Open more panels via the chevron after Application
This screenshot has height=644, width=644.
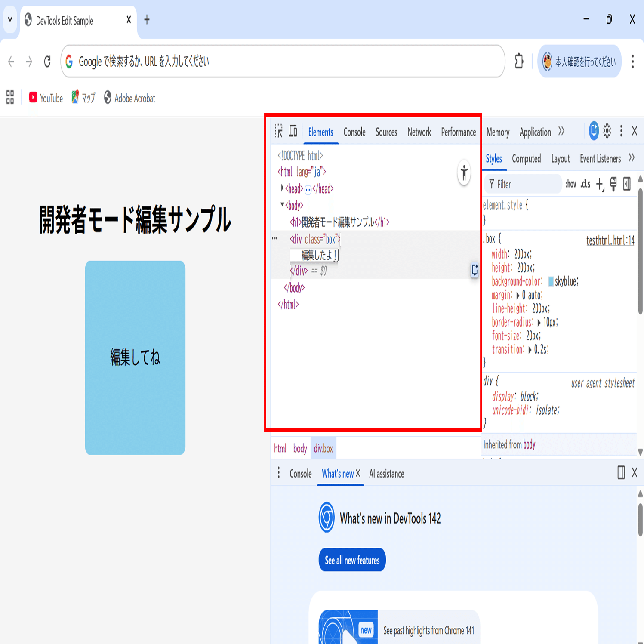coord(561,132)
